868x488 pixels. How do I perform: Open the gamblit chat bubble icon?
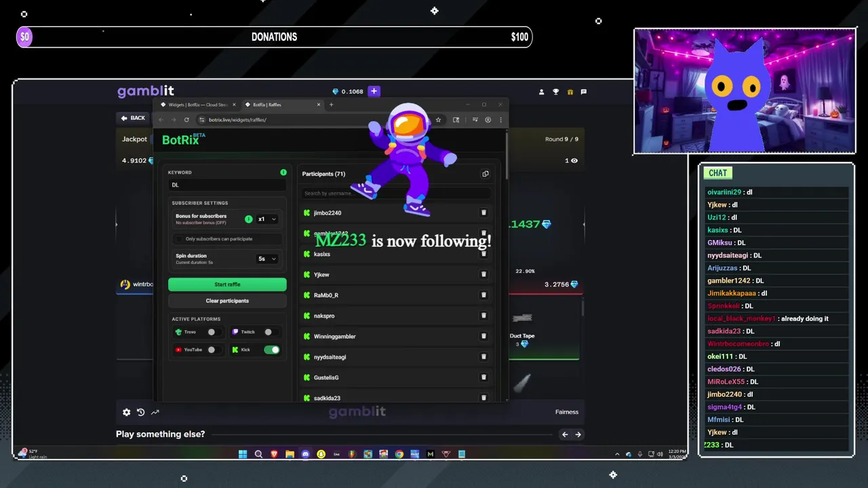pyautogui.click(x=583, y=91)
